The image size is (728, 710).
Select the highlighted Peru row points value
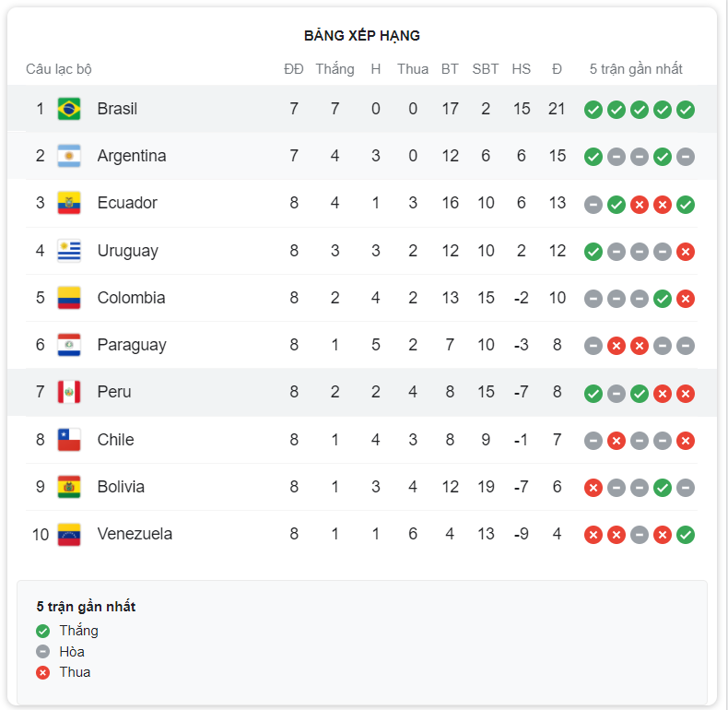(x=557, y=392)
